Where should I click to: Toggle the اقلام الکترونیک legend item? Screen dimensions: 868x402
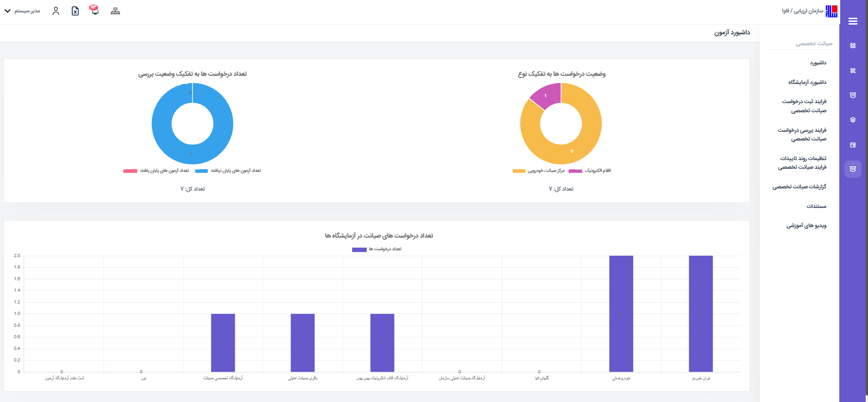coord(590,170)
